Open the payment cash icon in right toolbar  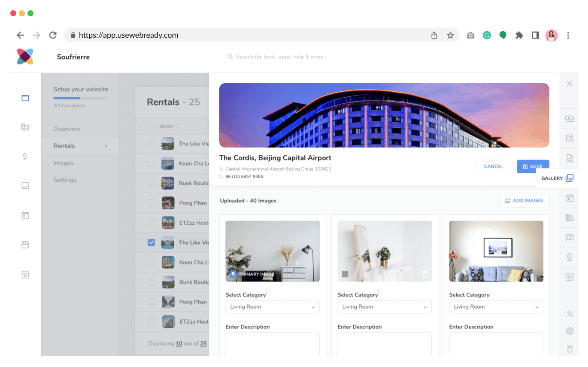click(x=570, y=118)
